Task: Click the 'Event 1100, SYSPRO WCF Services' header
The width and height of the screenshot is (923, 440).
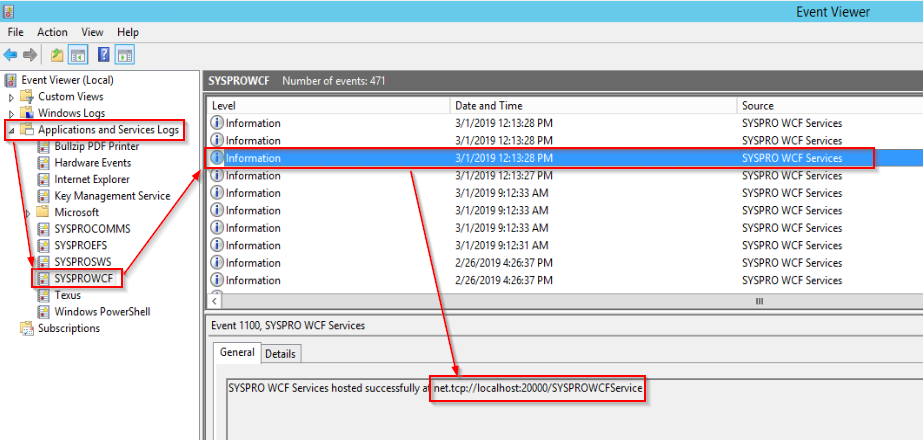Action: pyautogui.click(x=288, y=325)
